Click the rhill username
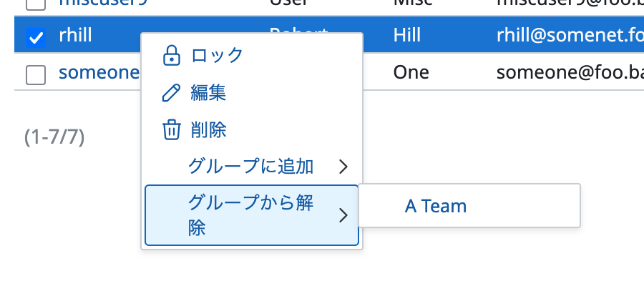Screen dimensions: 644x286 coord(76,35)
